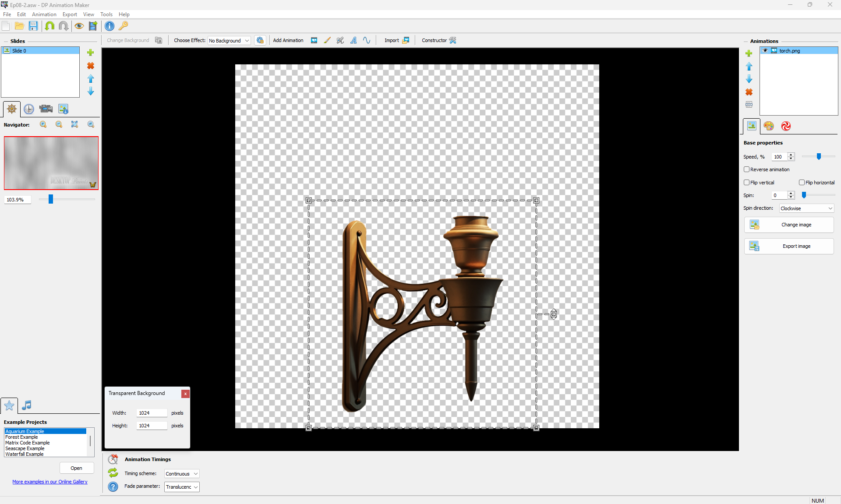
Task: Click the preview eye icon in toolbar
Action: tap(79, 26)
